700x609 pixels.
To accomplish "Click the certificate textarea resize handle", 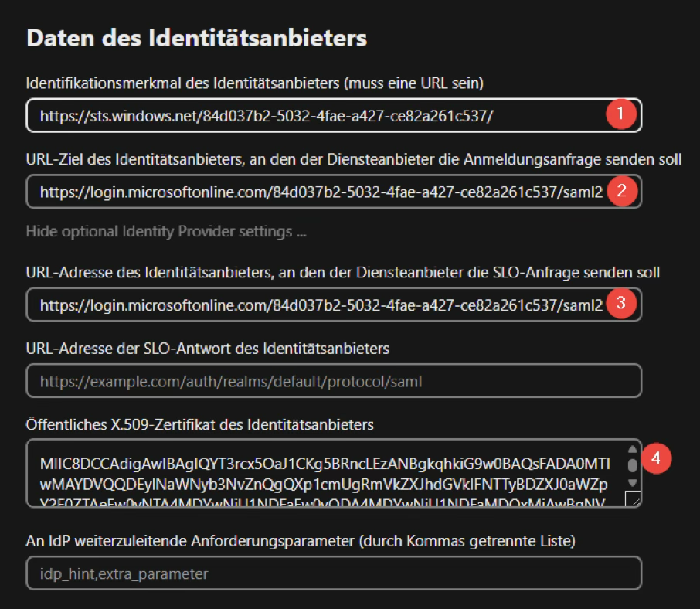I will pyautogui.click(x=632, y=499).
